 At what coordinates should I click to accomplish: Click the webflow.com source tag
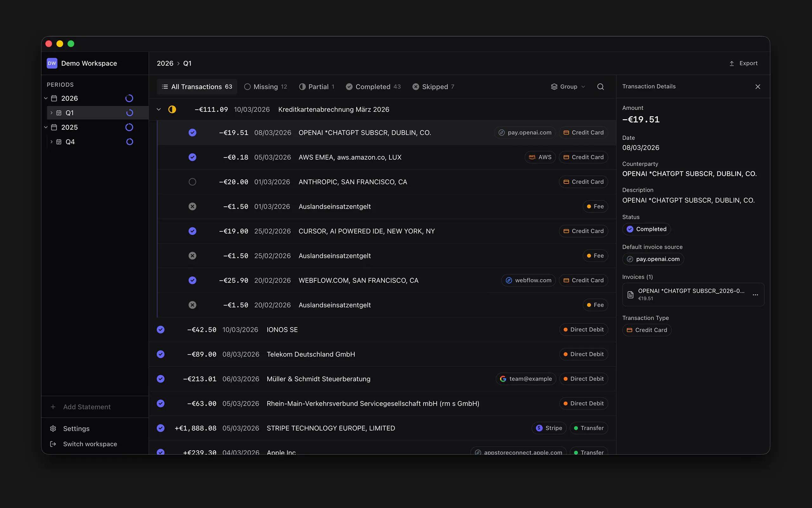click(x=528, y=280)
